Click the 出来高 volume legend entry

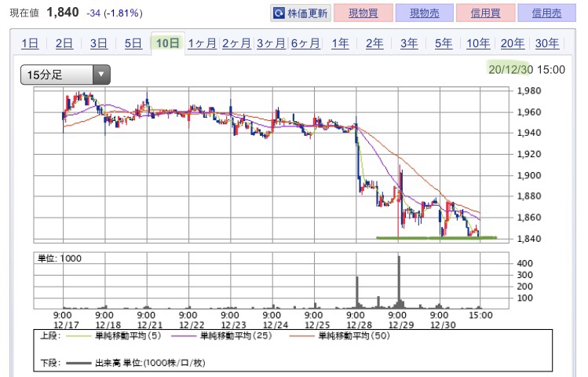(136, 363)
